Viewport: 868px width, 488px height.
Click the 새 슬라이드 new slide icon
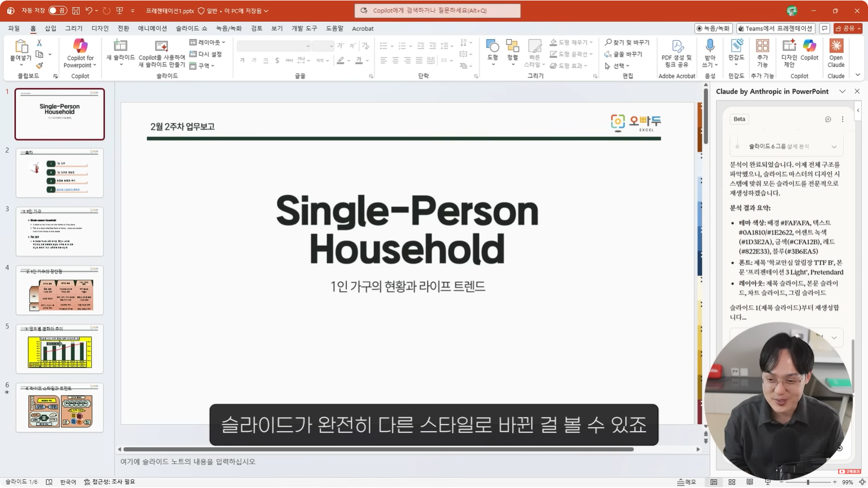120,45
